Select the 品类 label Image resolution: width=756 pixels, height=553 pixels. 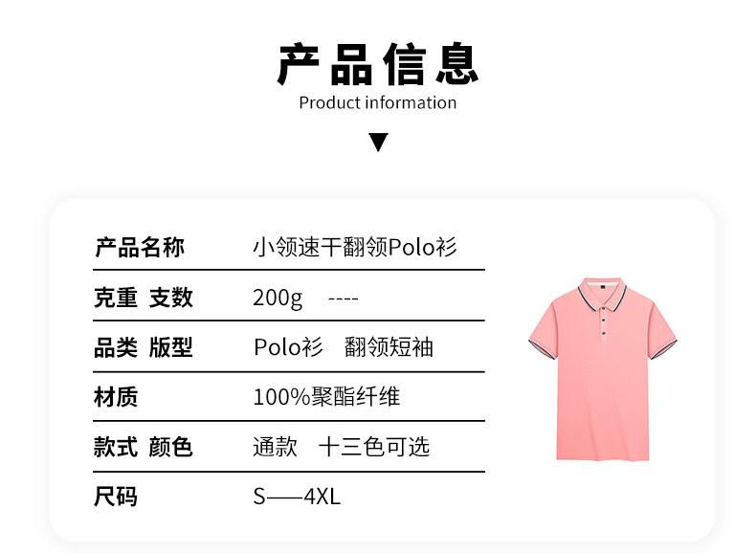pyautogui.click(x=116, y=347)
